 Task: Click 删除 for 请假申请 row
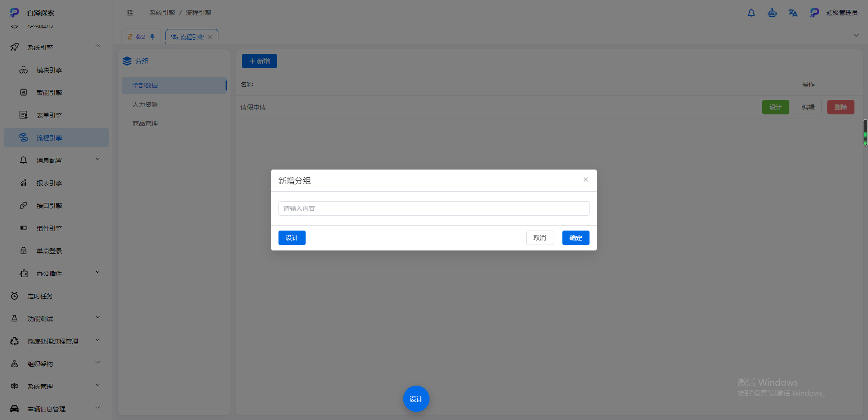(x=841, y=107)
